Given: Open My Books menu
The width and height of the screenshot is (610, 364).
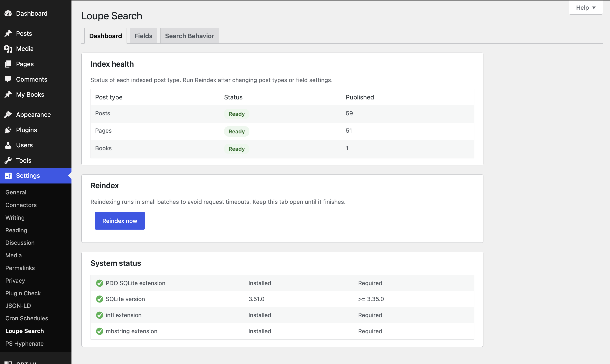Looking at the screenshot, I should [x=36, y=94].
